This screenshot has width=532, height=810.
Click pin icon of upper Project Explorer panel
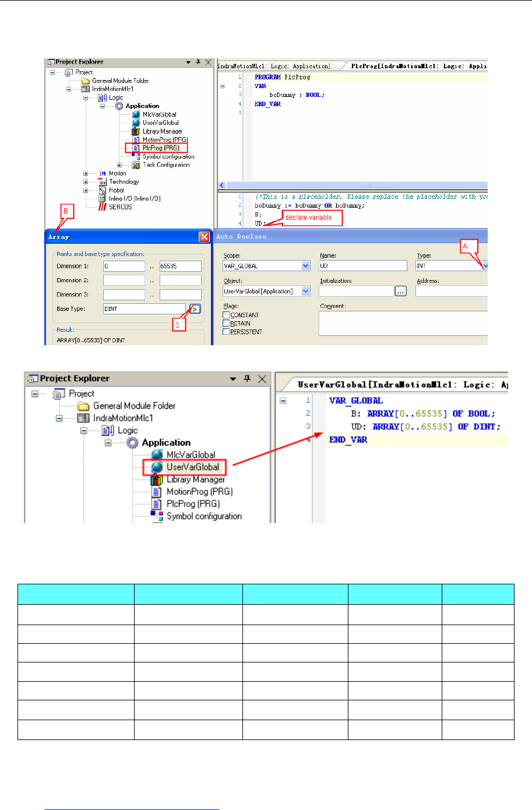198,62
